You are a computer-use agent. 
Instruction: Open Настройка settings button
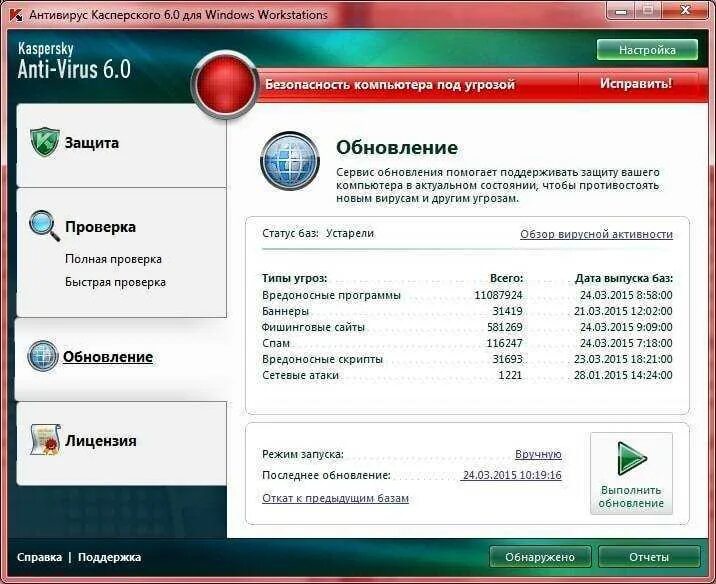click(647, 50)
